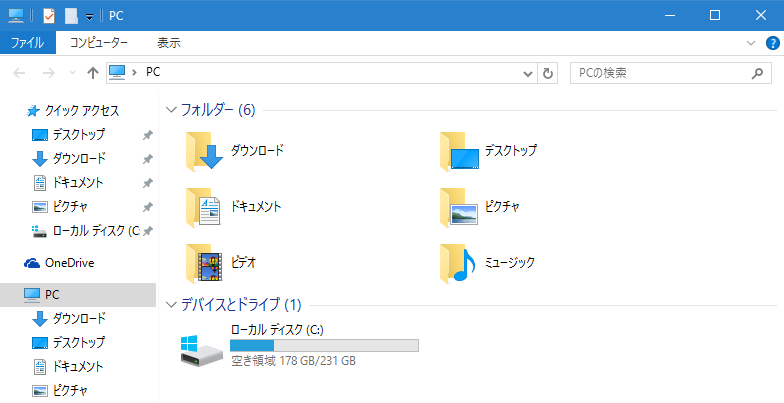Click the pin icon beside pinned デスクトップ
This screenshot has height=403, width=784.
(148, 135)
